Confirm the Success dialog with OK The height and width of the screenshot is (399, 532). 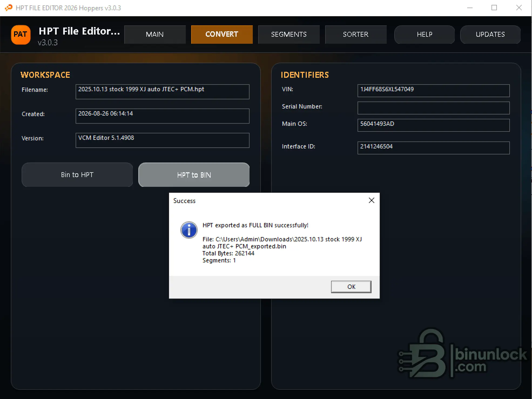click(351, 287)
